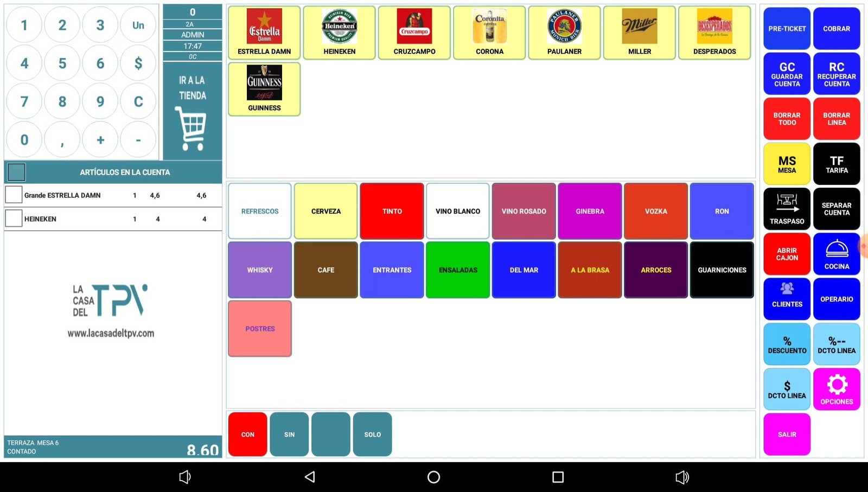Open the A La Brasa category
Viewport: 868px width, 492px height.
point(590,270)
